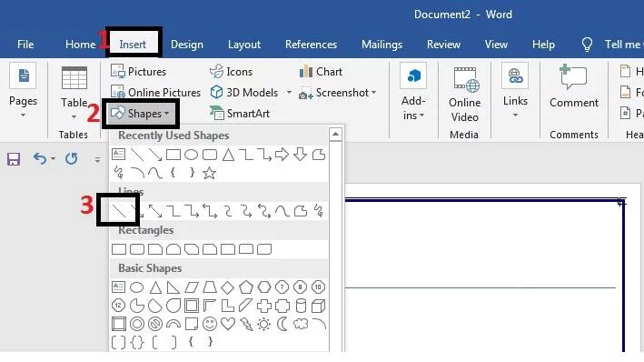Switch to the Home tab
644x362 pixels.
pos(80,45)
